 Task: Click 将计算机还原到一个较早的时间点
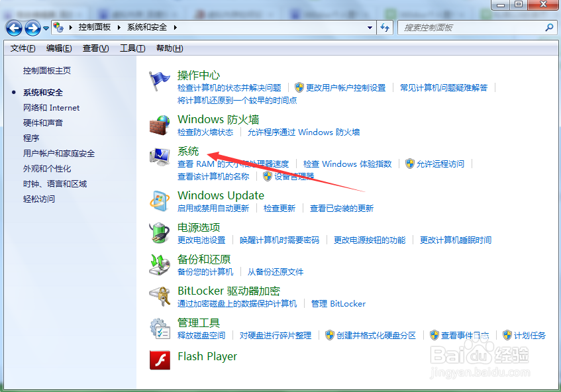click(237, 100)
